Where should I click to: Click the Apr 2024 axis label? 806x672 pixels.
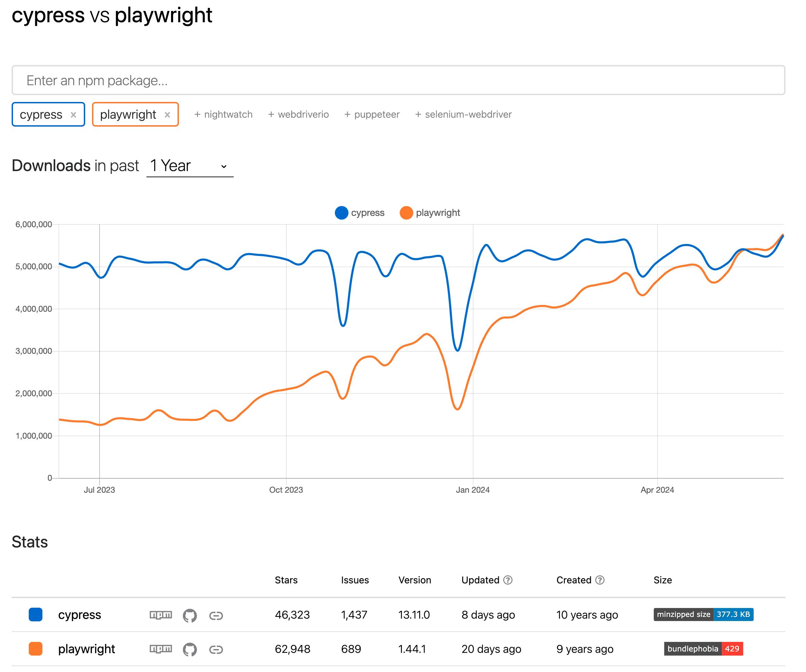[657, 490]
